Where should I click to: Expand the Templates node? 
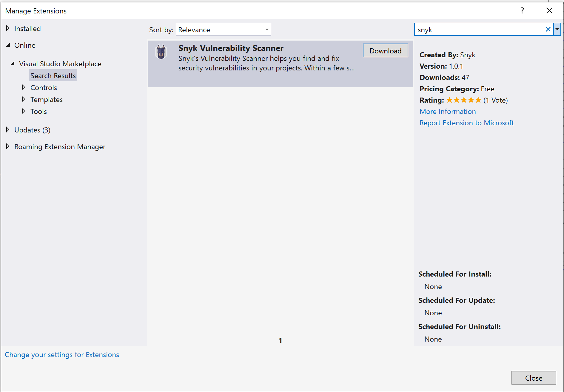[23, 99]
